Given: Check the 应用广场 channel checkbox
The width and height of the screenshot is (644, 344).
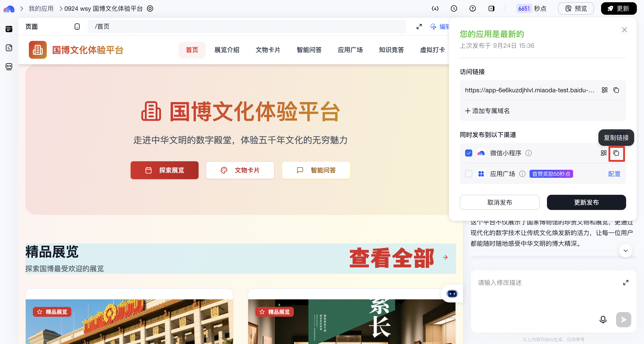Looking at the screenshot, I should click(468, 174).
